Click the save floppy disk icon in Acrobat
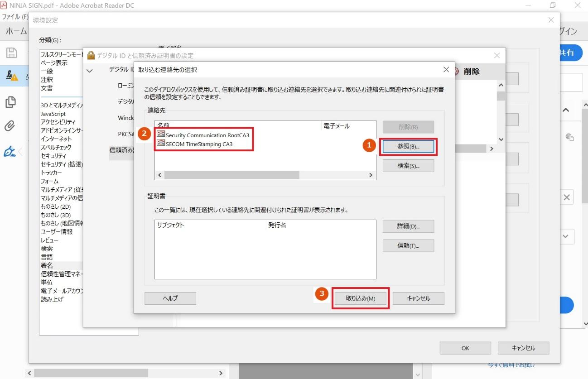 [11, 53]
